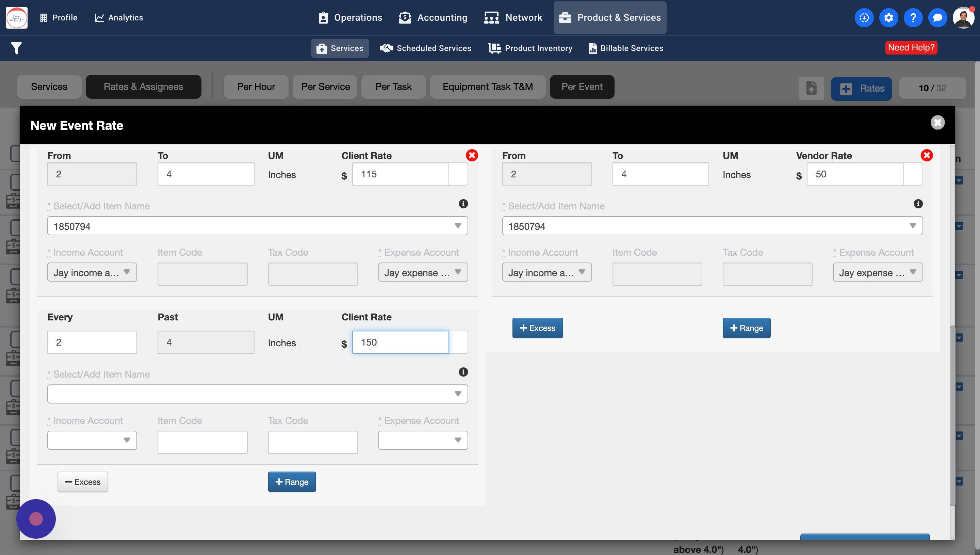
Task: Open the empty Select/Add Item Name dropdown
Action: 257,394
